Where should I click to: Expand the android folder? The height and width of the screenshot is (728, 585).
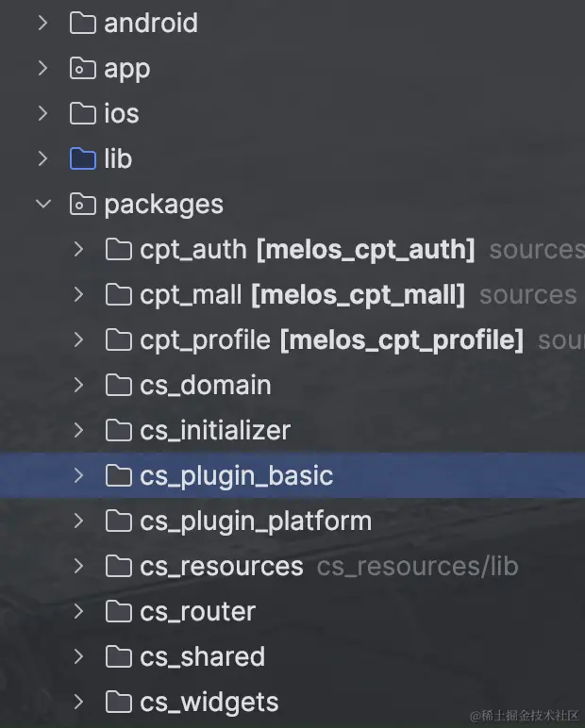[x=42, y=23]
